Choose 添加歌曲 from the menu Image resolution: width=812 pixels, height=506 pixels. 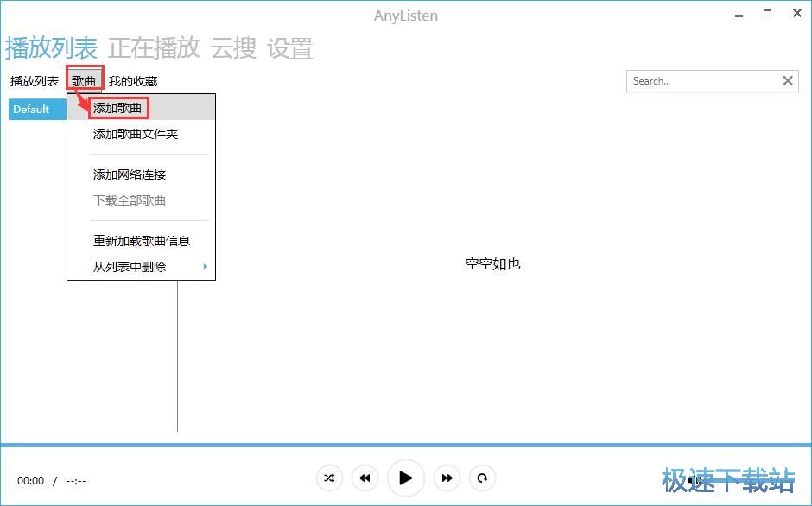[141, 108]
